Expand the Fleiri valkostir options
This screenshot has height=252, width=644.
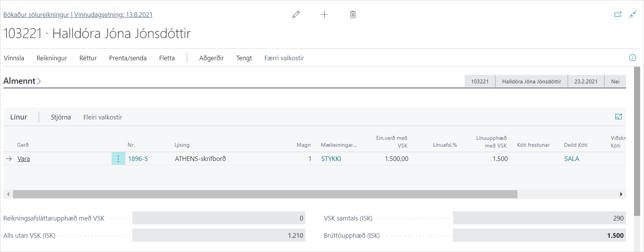point(102,117)
